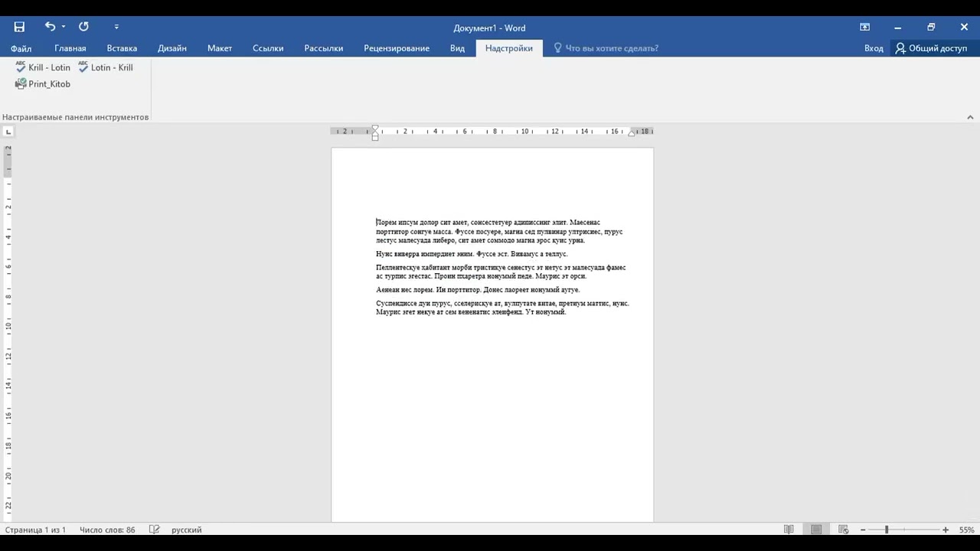The width and height of the screenshot is (980, 551).
Task: Share the document via Общий доступ
Action: pyautogui.click(x=932, y=48)
